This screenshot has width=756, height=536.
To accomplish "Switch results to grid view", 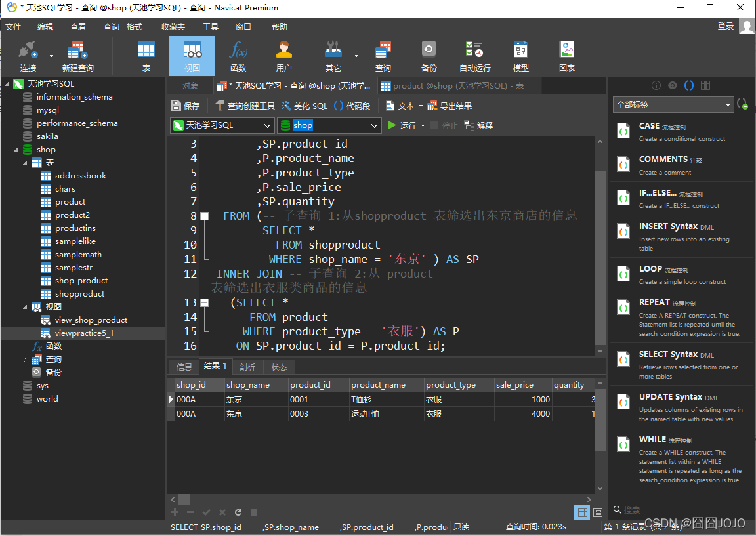I will point(583,512).
